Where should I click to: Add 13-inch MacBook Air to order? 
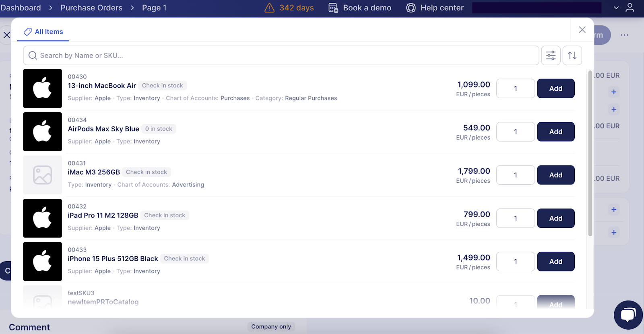[555, 89]
